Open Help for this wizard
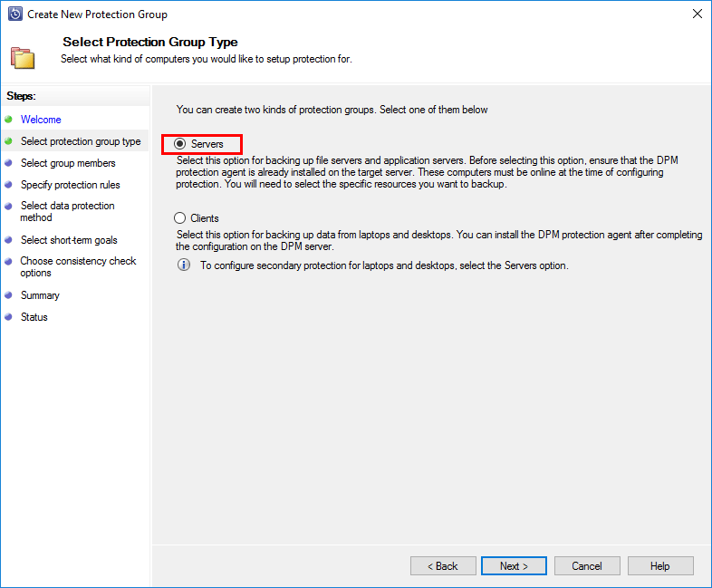 660,565
